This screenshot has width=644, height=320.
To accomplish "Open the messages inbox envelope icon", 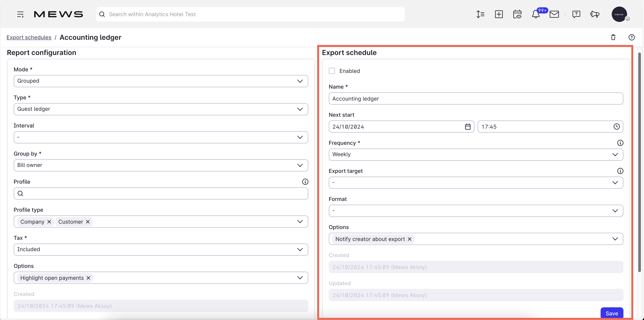I will [554, 14].
